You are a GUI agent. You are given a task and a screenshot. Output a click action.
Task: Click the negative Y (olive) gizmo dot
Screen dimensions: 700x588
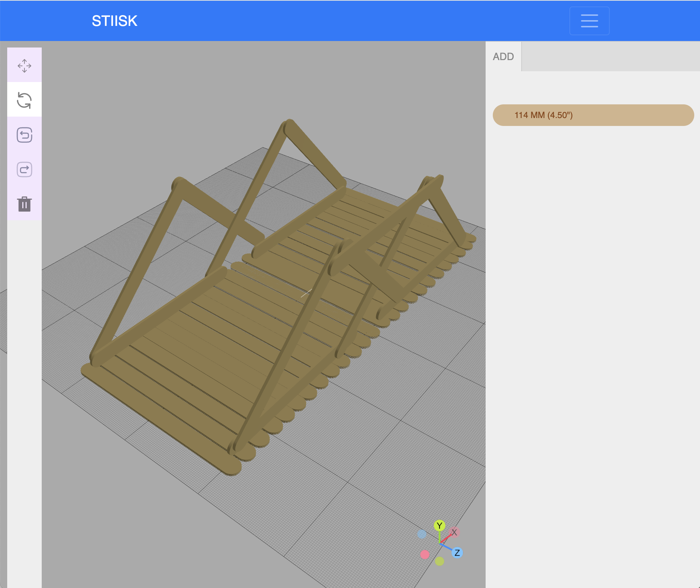(439, 561)
